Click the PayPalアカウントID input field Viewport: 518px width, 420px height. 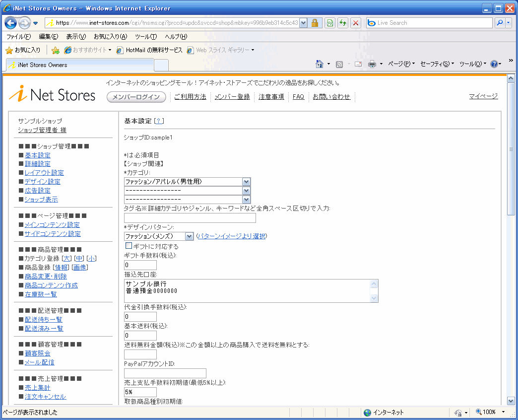tap(165, 373)
